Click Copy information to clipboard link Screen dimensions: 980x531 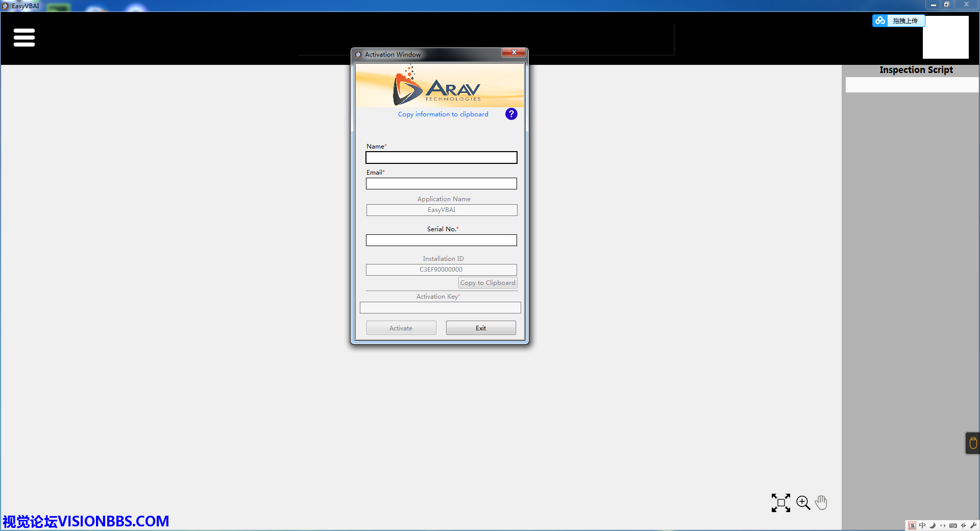point(443,114)
